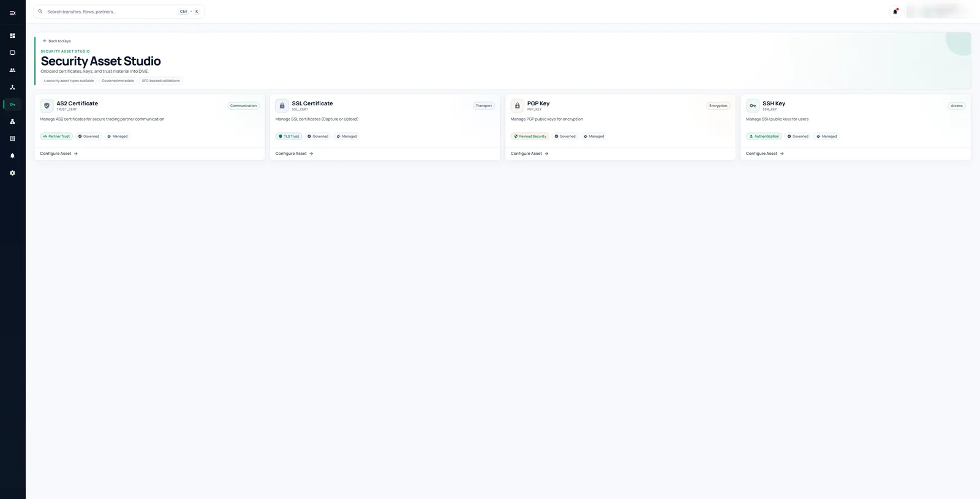The image size is (980, 499).
Task: Click Managed chip on SSL Certificate card
Action: pos(347,137)
